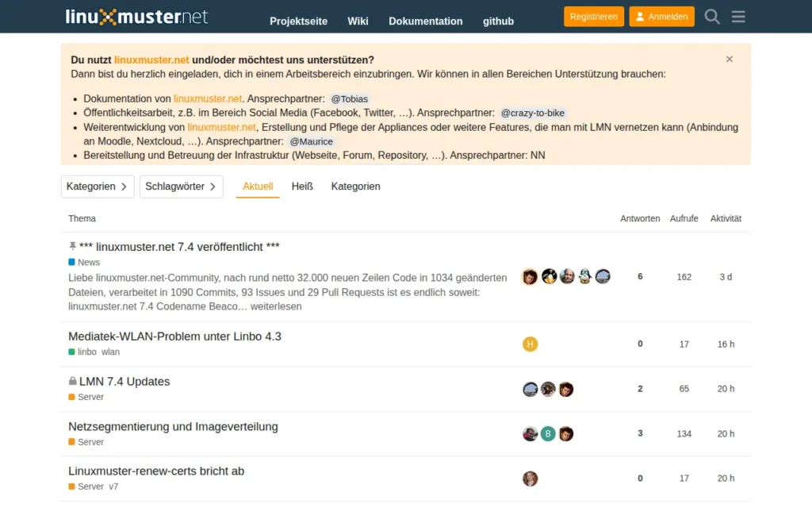Click activity 16 h in Mediatek row
The width and height of the screenshot is (812, 508).
click(726, 344)
